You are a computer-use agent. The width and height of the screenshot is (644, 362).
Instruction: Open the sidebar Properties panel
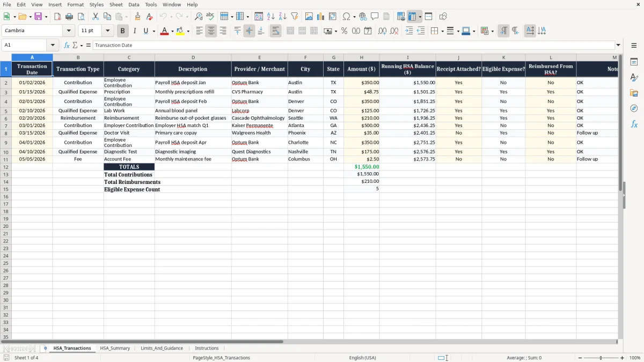634,62
